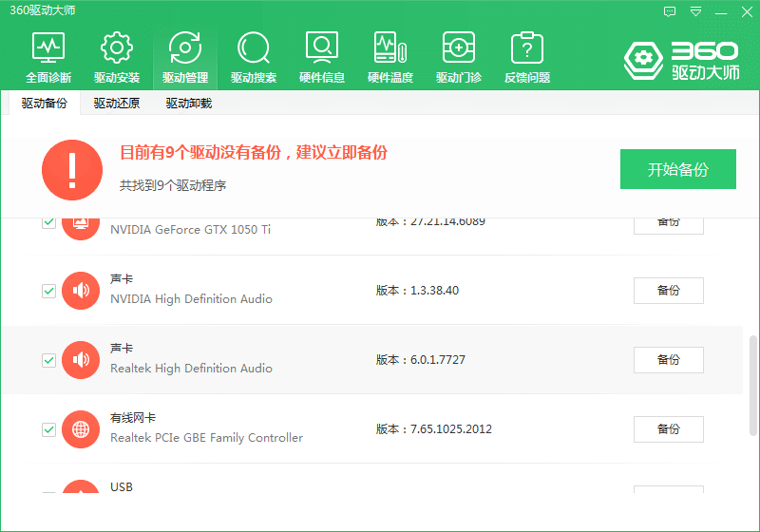The width and height of the screenshot is (760, 532).
Task: Open the 硬件温度 hardware temperature icon
Action: (x=390, y=57)
